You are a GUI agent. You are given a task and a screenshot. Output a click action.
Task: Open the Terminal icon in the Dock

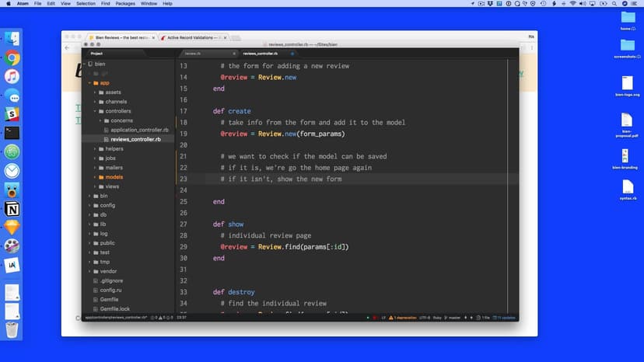[12, 133]
